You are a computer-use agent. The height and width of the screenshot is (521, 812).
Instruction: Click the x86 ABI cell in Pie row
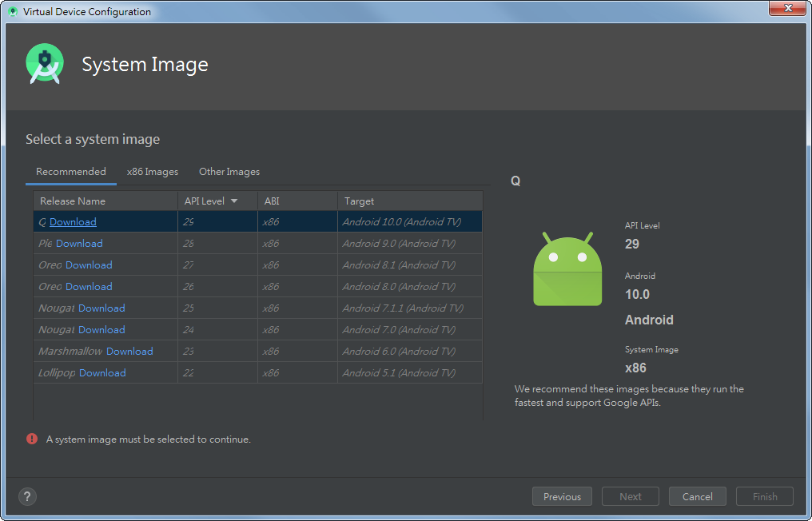pos(298,244)
